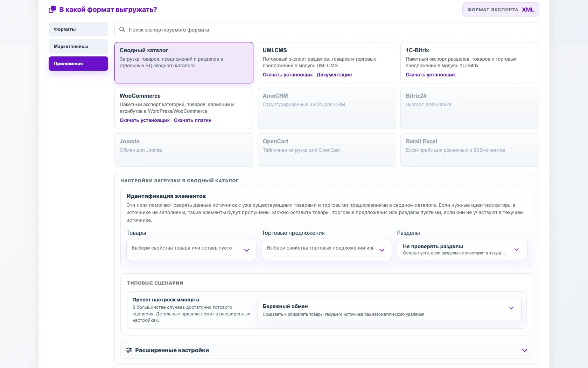Click UMI.CMS Скачать установщик link
588x368 pixels.
coord(288,75)
